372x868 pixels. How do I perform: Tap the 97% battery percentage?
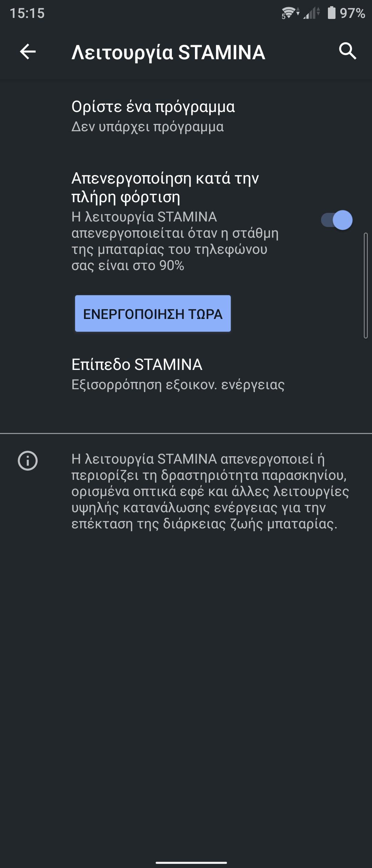[x=352, y=13]
